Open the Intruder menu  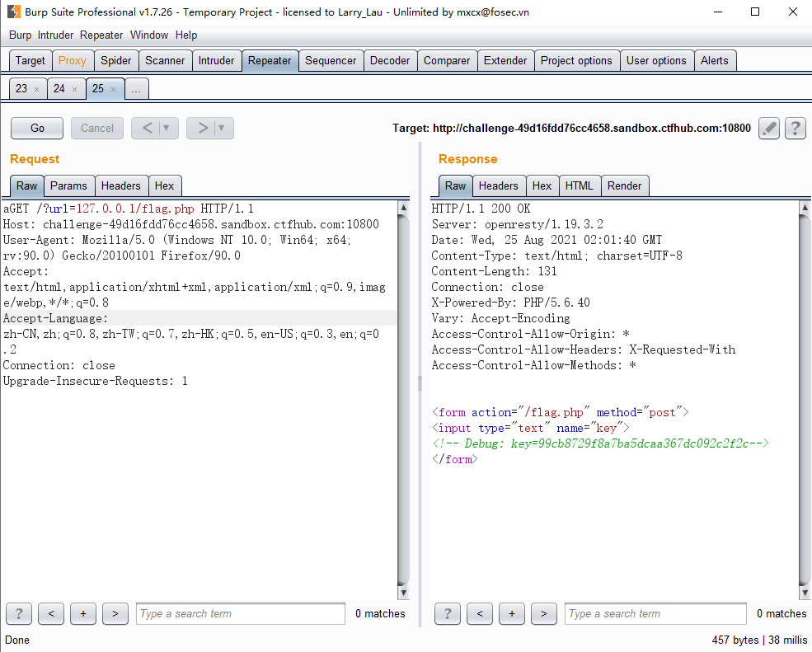(x=55, y=35)
